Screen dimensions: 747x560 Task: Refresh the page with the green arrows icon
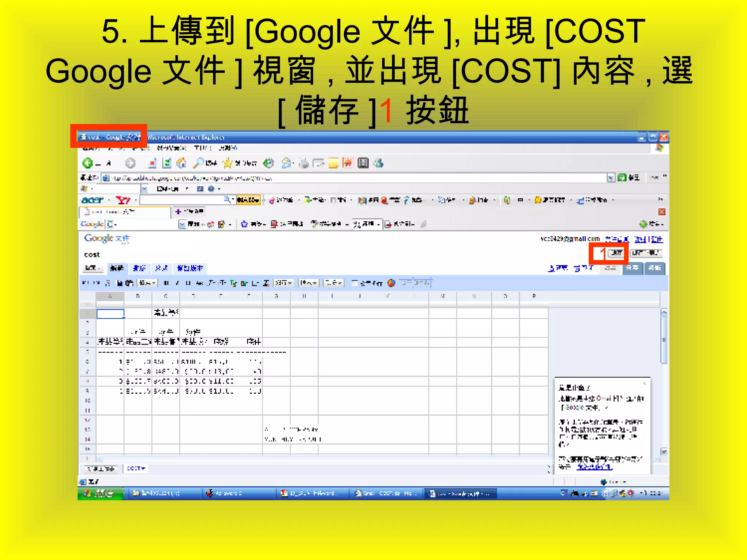point(167,163)
